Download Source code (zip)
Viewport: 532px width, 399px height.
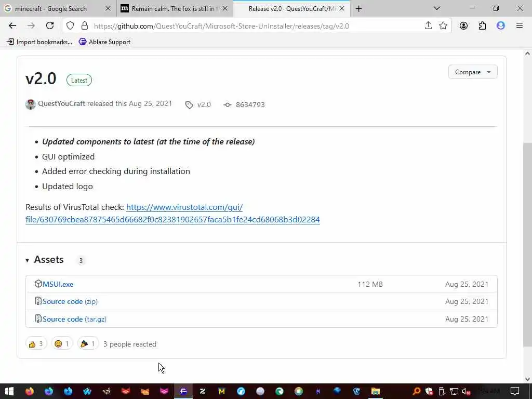pos(70,302)
